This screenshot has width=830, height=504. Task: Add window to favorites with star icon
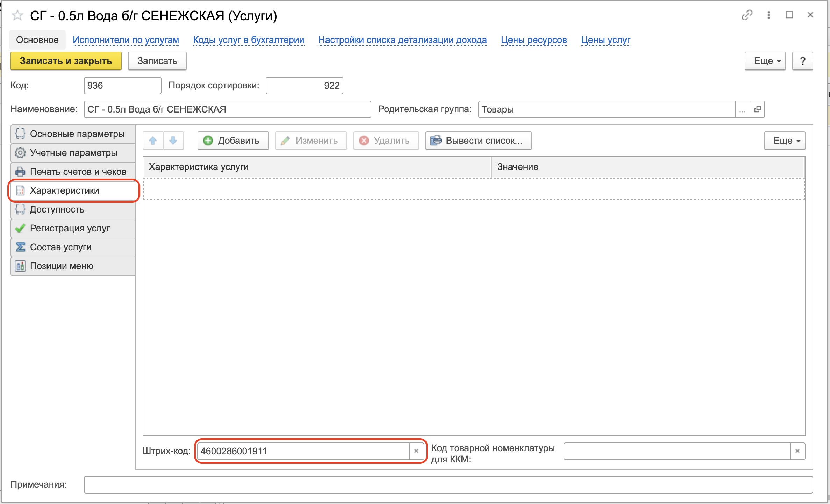click(17, 15)
